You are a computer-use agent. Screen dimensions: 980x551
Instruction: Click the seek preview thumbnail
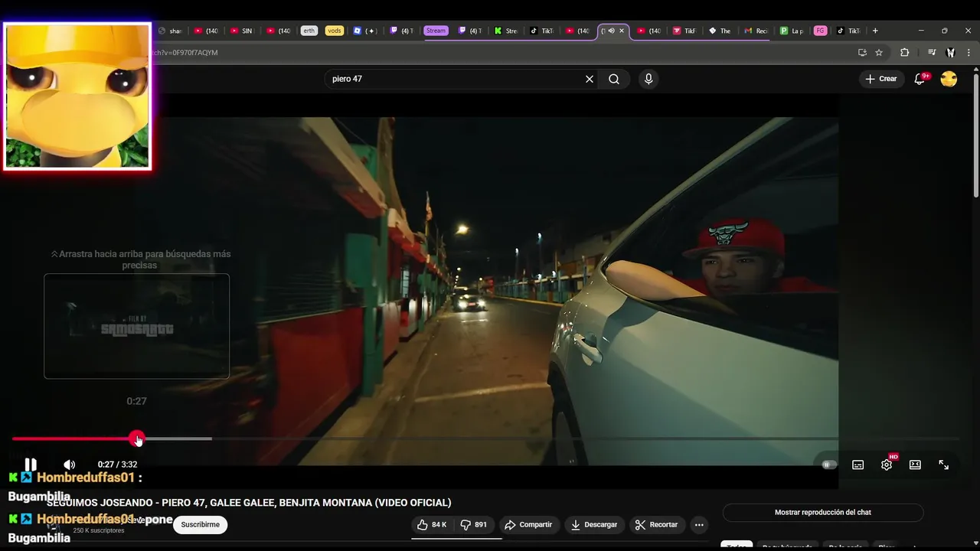coord(136,326)
